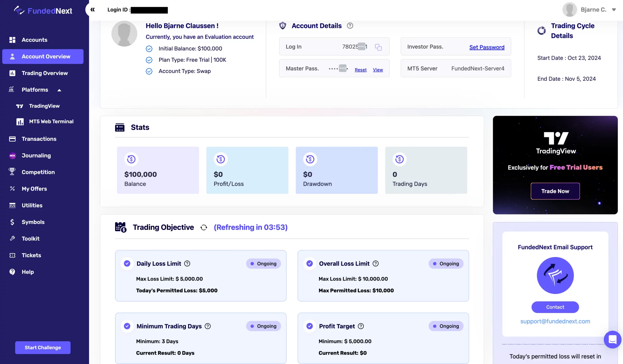Open the Symbols page
The height and width of the screenshot is (364, 623).
point(33,222)
